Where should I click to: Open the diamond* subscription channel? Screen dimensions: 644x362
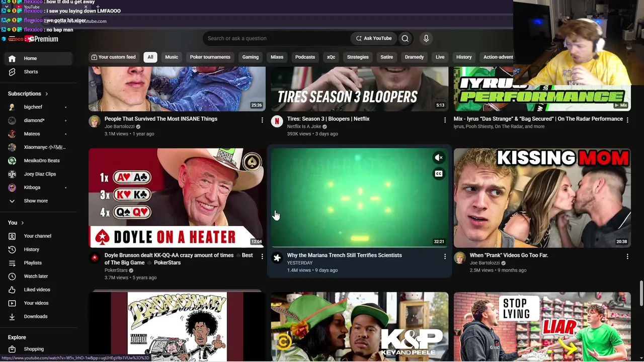tap(39, 121)
